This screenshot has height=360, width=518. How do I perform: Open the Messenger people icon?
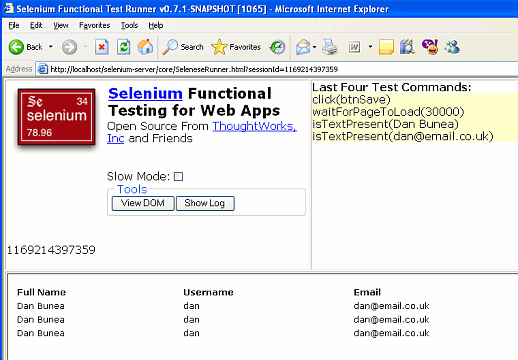click(452, 47)
